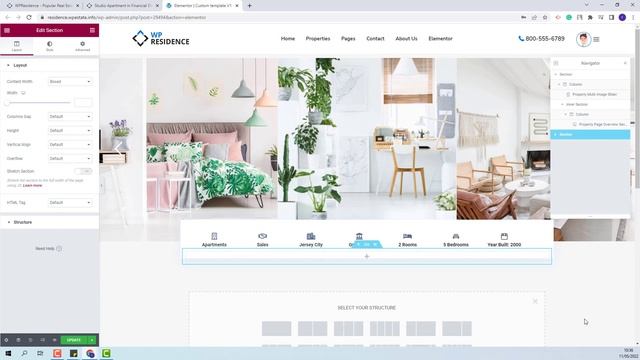Click Navigator expand-all icon in header
640x360 pixels.
click(556, 63)
